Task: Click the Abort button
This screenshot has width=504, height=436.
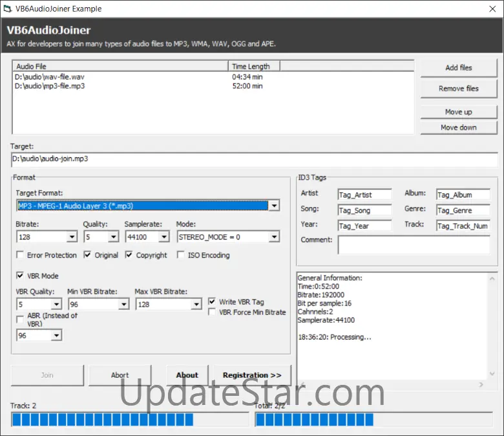Action: point(120,375)
